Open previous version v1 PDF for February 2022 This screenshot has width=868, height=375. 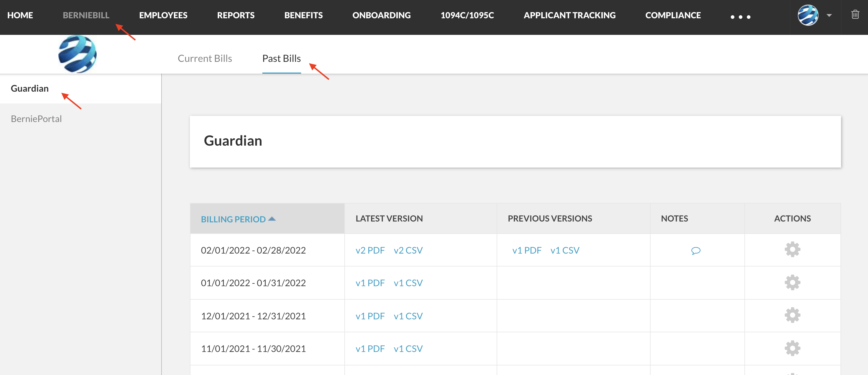click(x=527, y=250)
